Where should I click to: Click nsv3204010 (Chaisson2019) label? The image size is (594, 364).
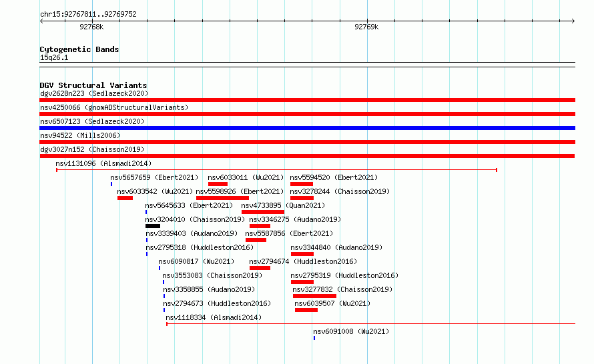[195, 219]
